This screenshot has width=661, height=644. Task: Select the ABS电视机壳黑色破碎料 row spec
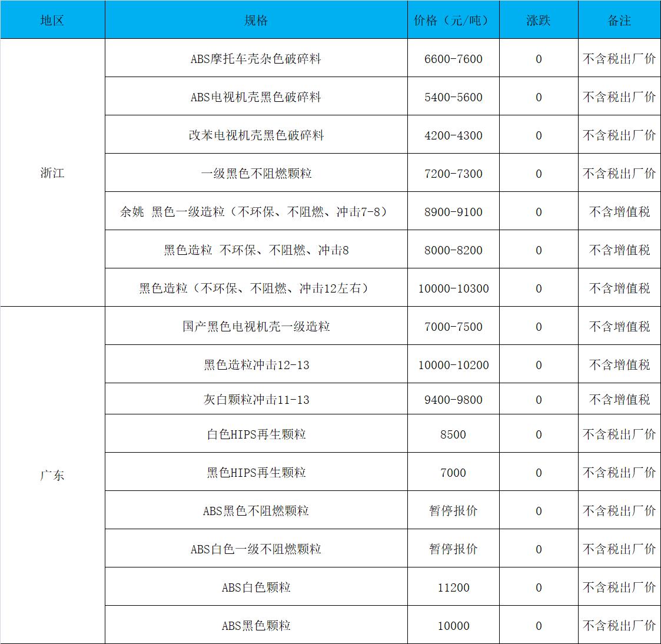click(x=256, y=97)
